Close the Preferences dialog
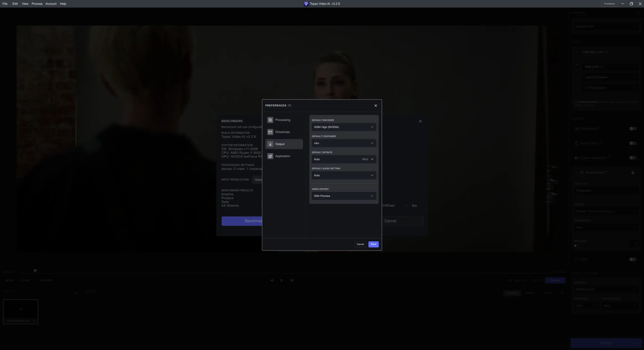 (x=376, y=106)
